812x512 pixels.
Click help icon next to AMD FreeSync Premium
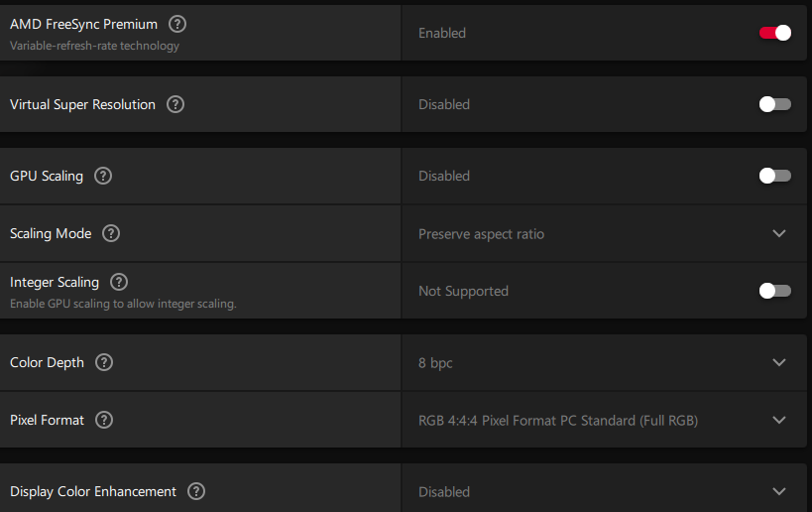click(x=176, y=24)
